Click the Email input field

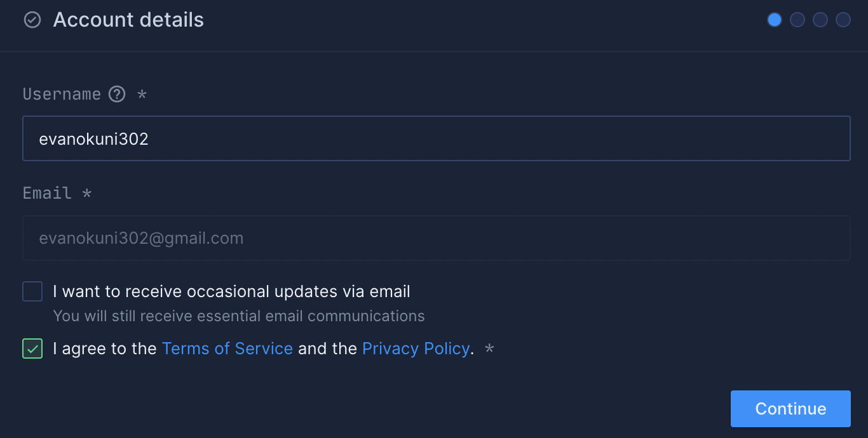click(x=436, y=239)
